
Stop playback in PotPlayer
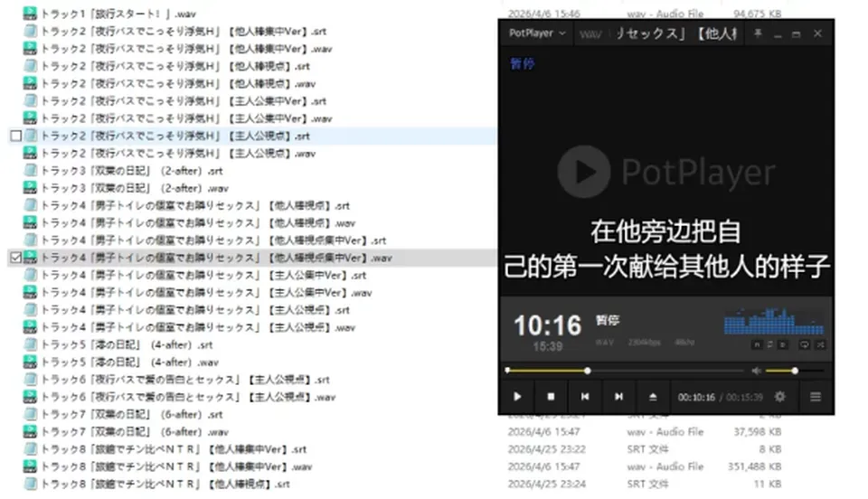[551, 397]
